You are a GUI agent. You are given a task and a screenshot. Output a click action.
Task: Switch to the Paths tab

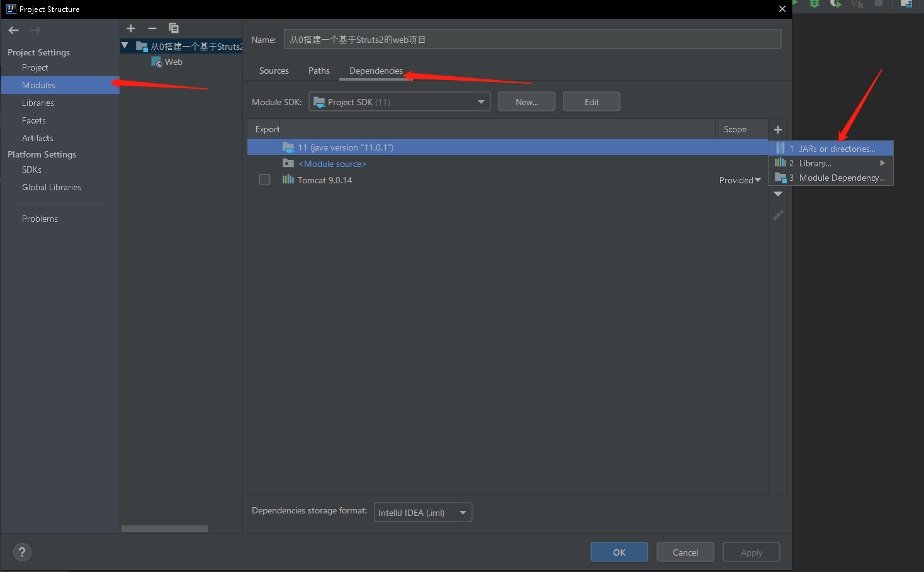pyautogui.click(x=319, y=71)
